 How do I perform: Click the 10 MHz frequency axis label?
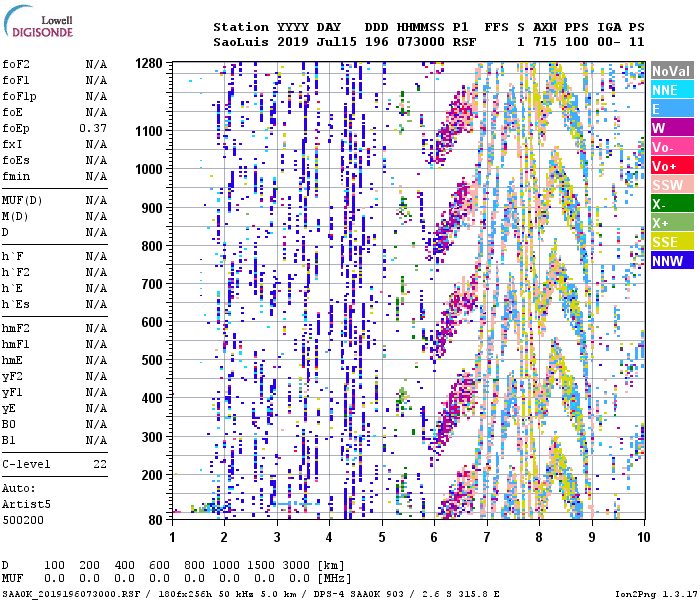[x=643, y=537]
